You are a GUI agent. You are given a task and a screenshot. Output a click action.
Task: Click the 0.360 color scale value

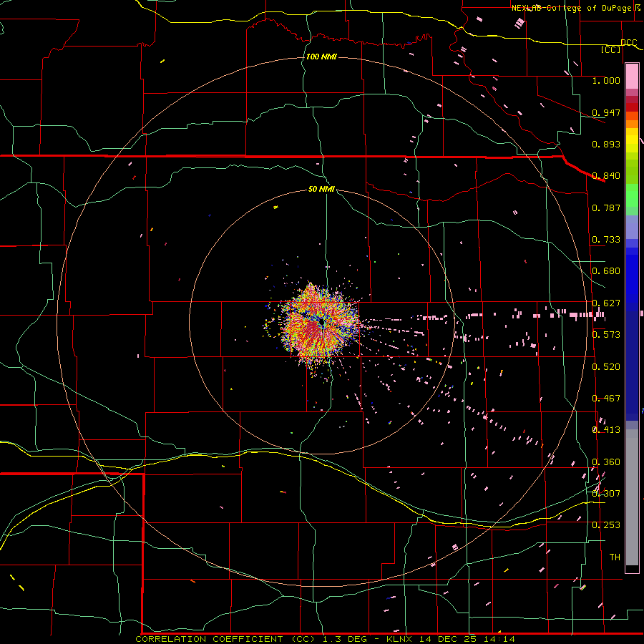606,462
